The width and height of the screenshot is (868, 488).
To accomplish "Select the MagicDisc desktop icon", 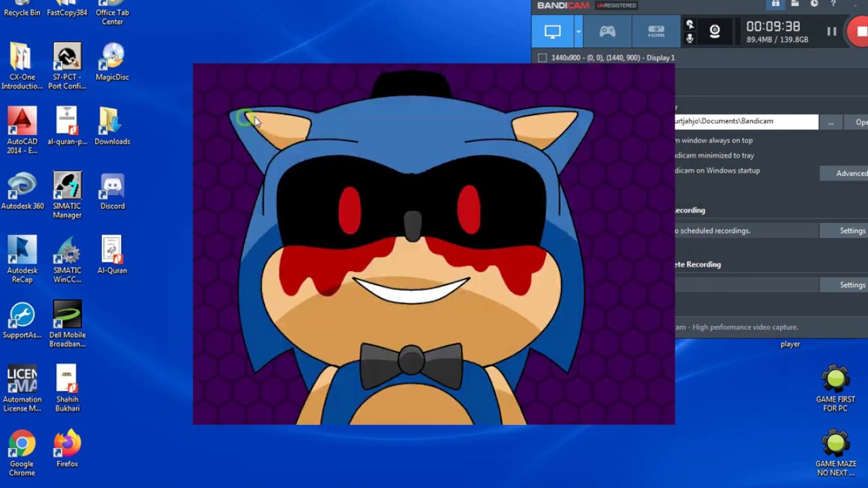I will tap(113, 62).
